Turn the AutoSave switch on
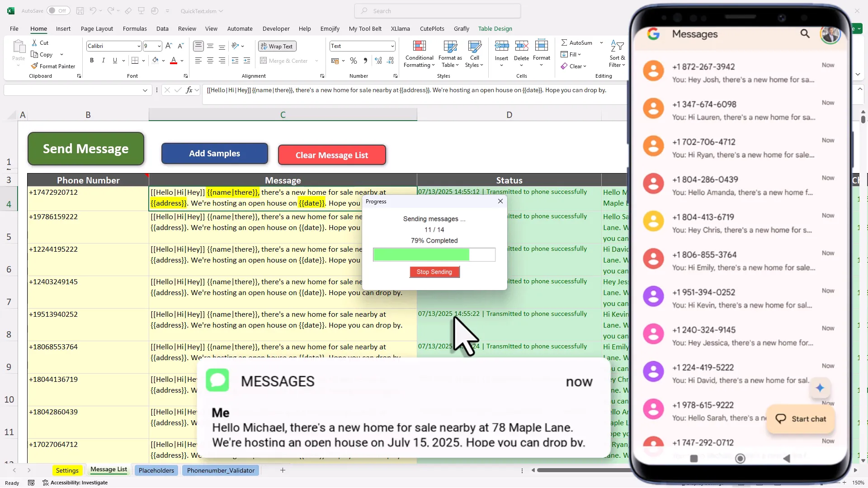 pyautogui.click(x=58, y=10)
